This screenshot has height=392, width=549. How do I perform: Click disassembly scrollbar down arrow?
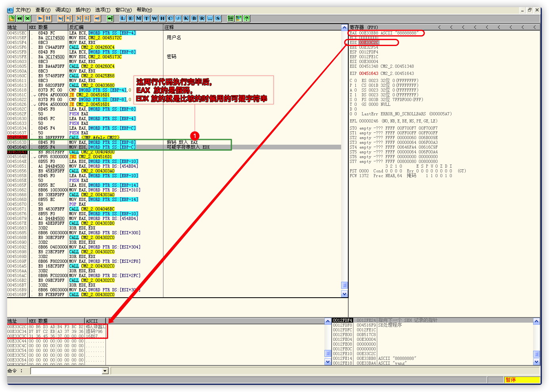coord(344,294)
